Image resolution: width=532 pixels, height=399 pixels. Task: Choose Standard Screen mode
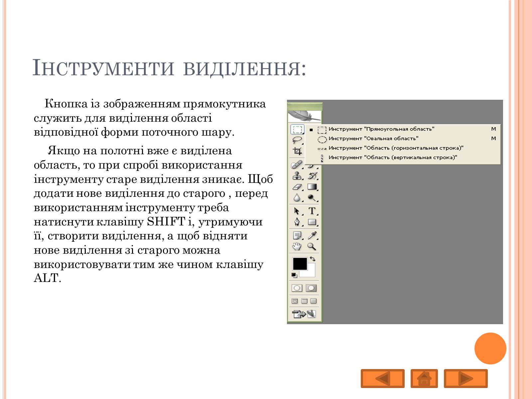click(295, 301)
